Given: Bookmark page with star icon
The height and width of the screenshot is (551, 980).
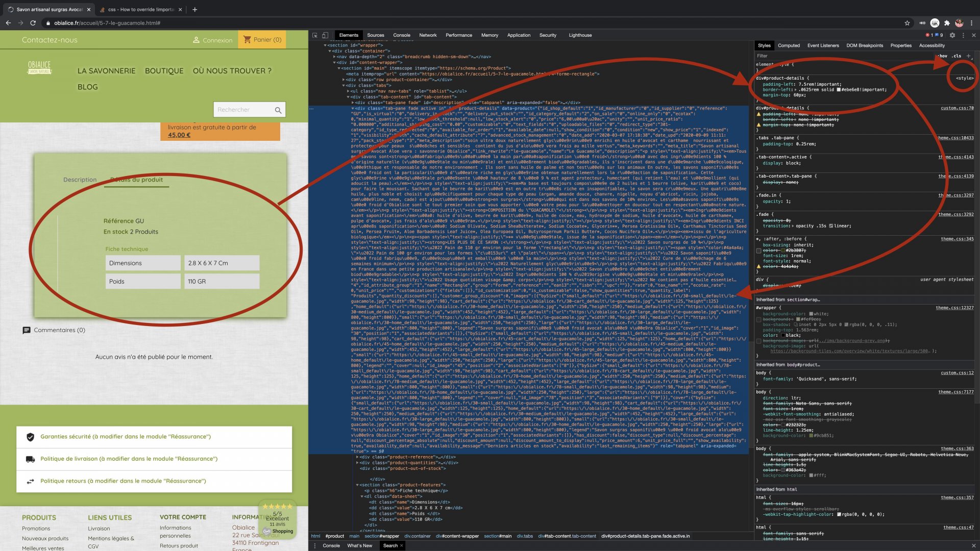Looking at the screenshot, I should [x=907, y=23].
